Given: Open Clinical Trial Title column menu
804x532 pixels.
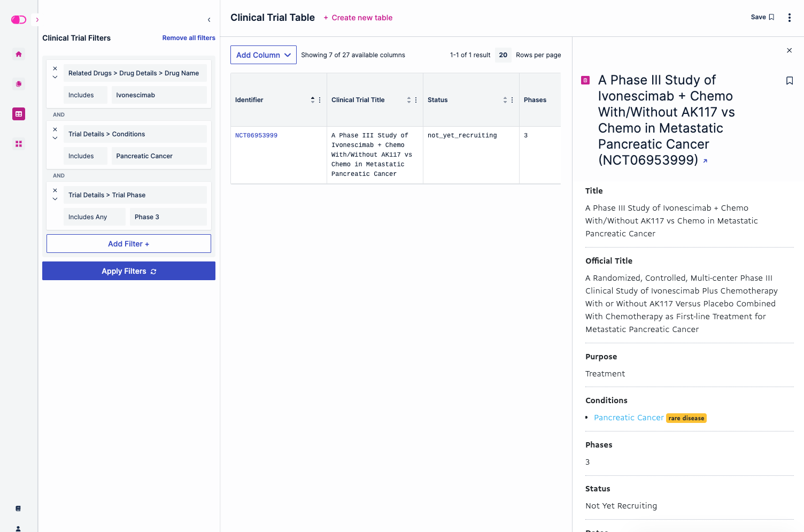Looking at the screenshot, I should click(x=416, y=100).
